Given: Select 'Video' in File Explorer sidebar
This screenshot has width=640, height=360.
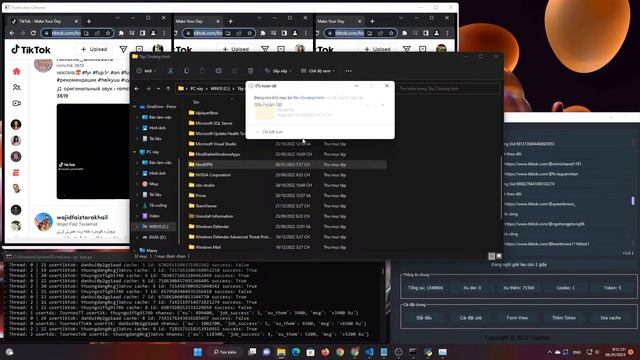Looking at the screenshot, I should (x=154, y=216).
